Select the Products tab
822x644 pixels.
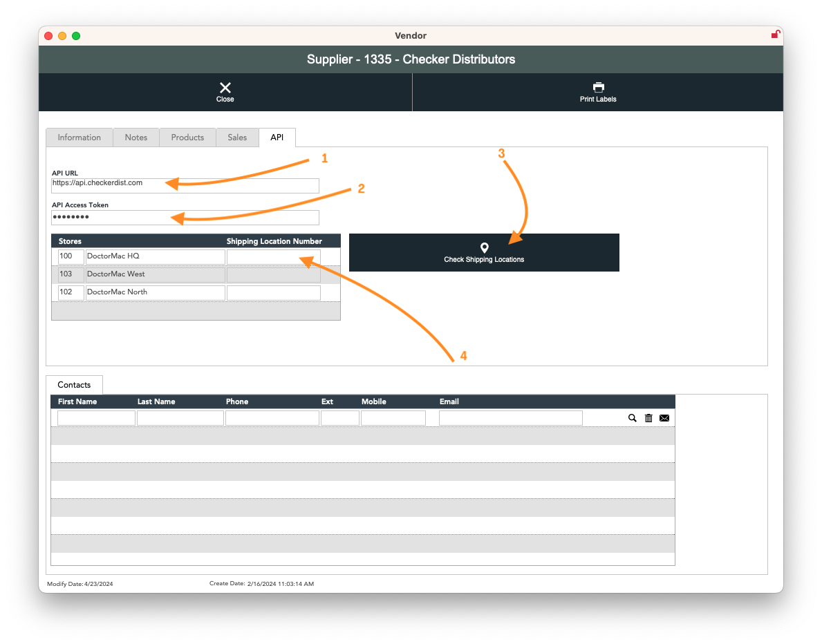point(187,138)
